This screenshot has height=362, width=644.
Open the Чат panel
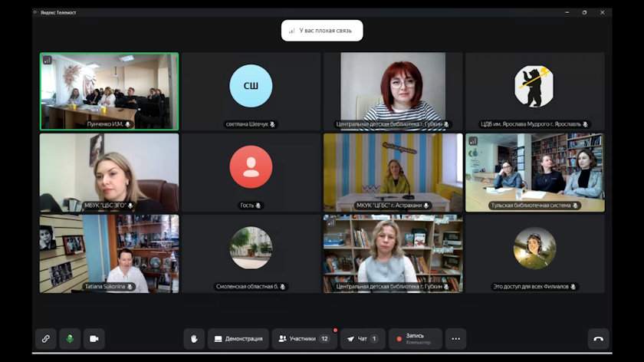363,338
